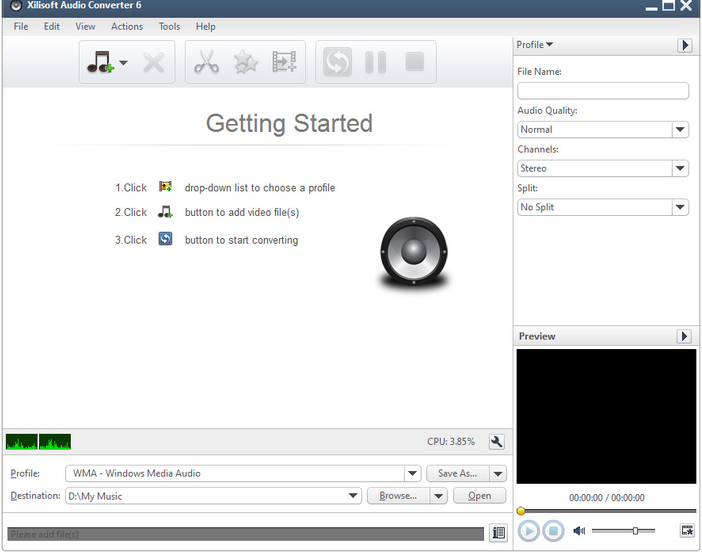Screen dimensions: 702x553
Task: Click the preview snapshot icon
Action: tap(687, 531)
